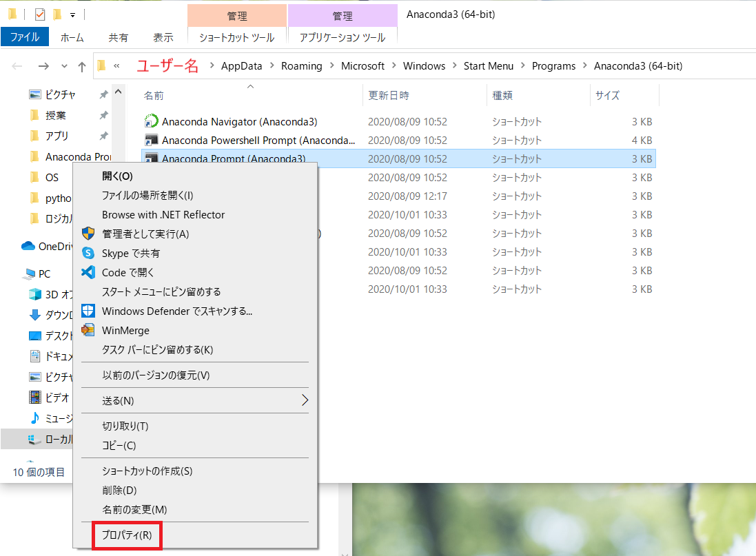756x556 pixels.
Task: Expand the « hidden path chevron
Action: [x=116, y=66]
